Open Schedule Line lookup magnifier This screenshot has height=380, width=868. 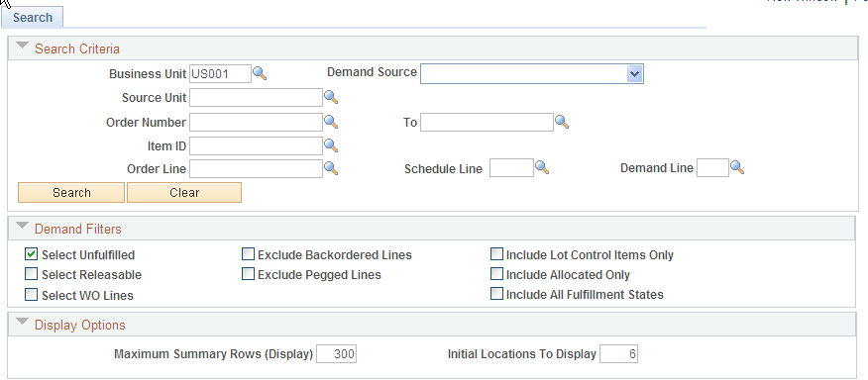(542, 168)
